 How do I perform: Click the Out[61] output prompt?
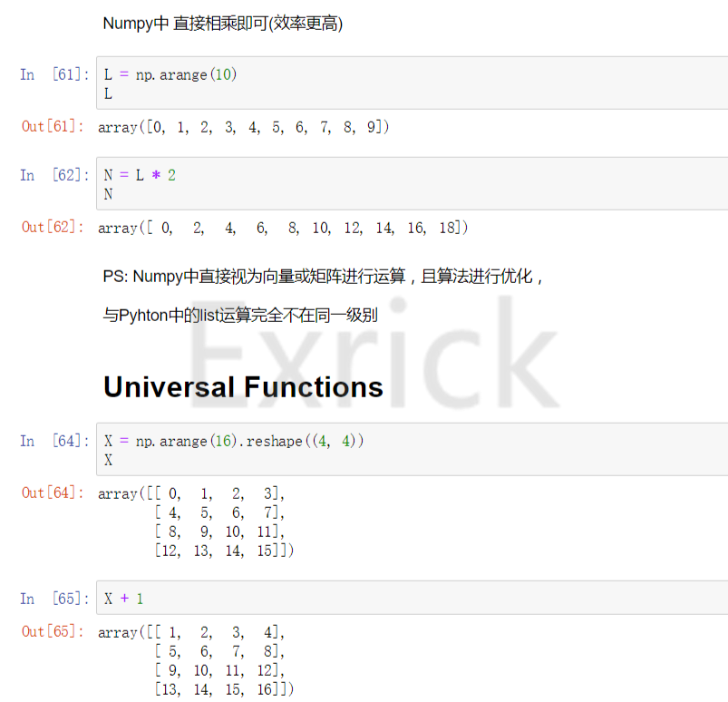[x=53, y=126]
